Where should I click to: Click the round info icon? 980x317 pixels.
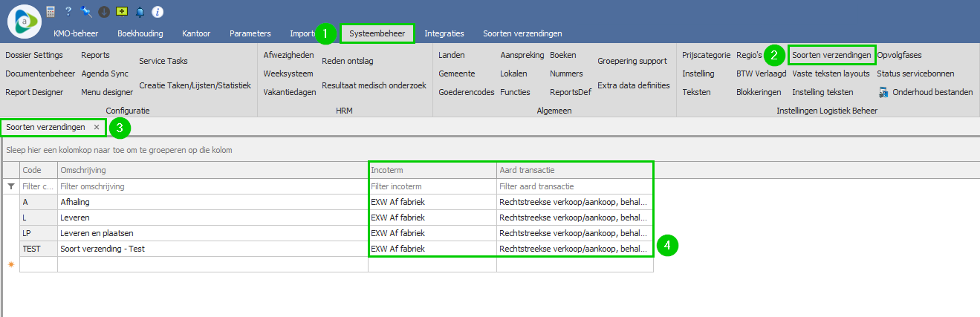pos(158,11)
